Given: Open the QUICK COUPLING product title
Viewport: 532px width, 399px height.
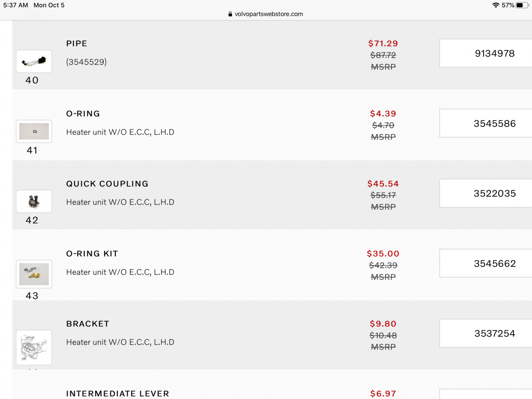Looking at the screenshot, I should point(107,184).
